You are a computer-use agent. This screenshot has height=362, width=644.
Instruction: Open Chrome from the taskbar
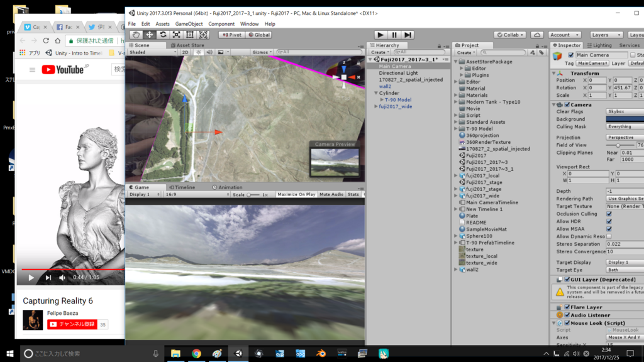point(196,353)
